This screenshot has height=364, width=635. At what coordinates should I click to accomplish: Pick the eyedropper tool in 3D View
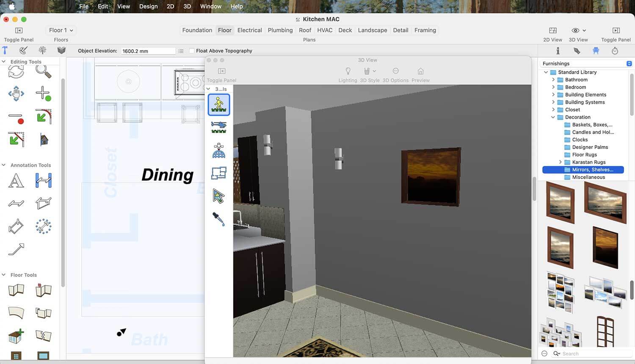[x=219, y=219]
